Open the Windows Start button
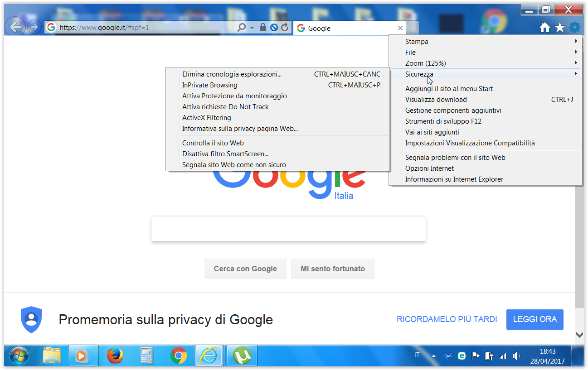The height and width of the screenshot is (370, 588). point(19,356)
